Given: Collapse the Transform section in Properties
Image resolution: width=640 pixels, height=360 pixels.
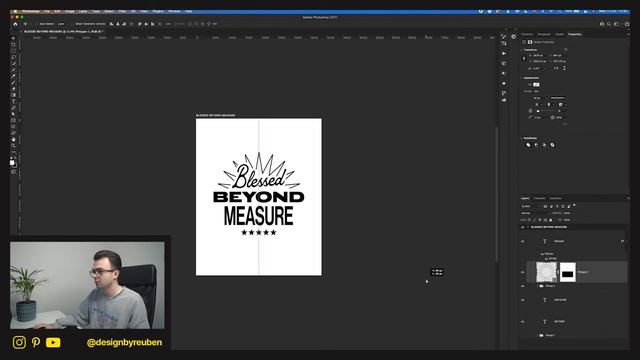Looking at the screenshot, I should pyautogui.click(x=522, y=50).
